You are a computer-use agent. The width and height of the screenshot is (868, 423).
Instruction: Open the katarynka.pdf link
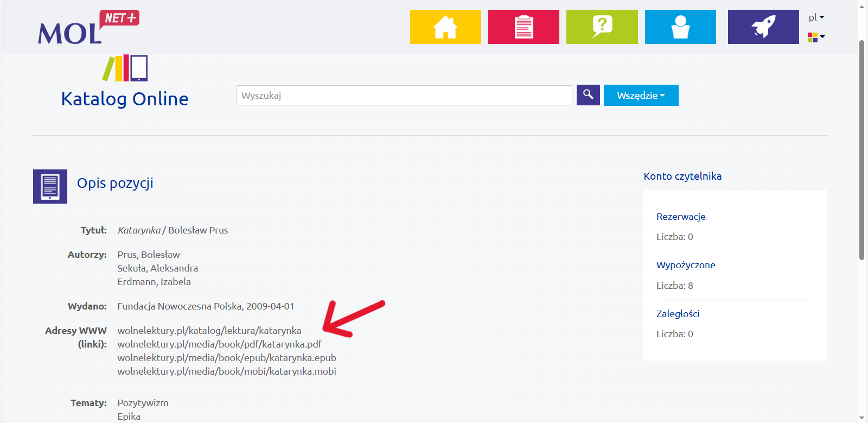pyautogui.click(x=220, y=344)
